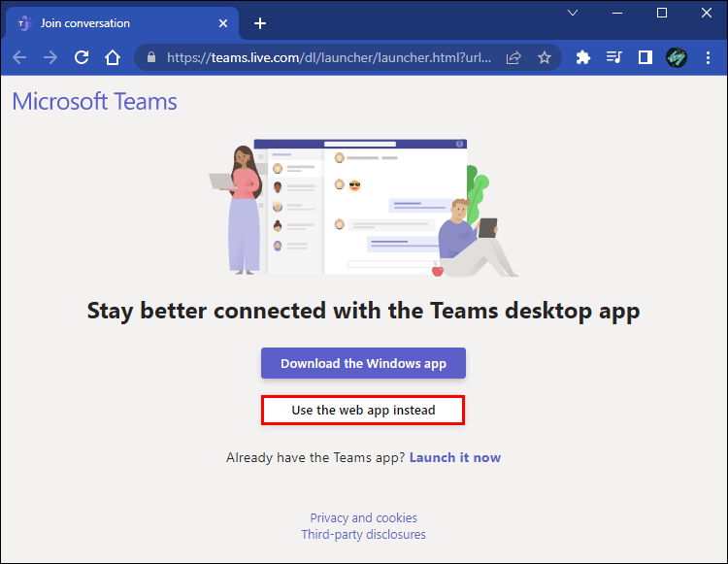
Task: View site info via the padlock icon
Action: pyautogui.click(x=150, y=57)
